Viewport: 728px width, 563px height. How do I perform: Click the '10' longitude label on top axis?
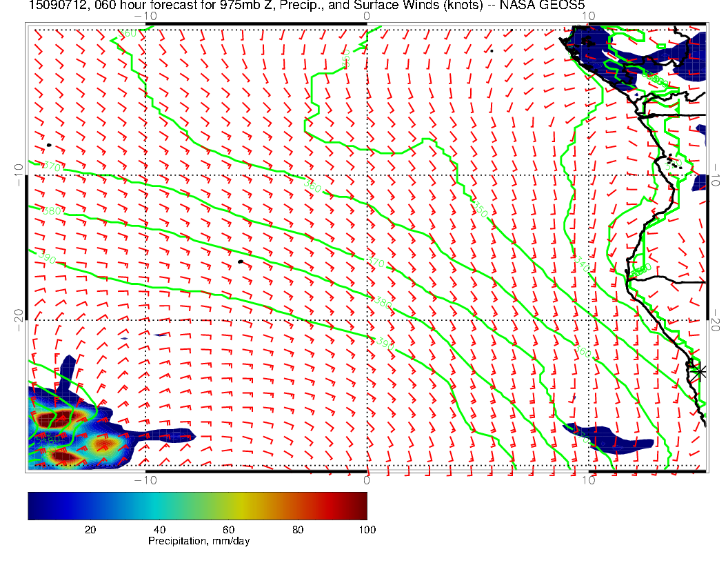pyautogui.click(x=588, y=16)
